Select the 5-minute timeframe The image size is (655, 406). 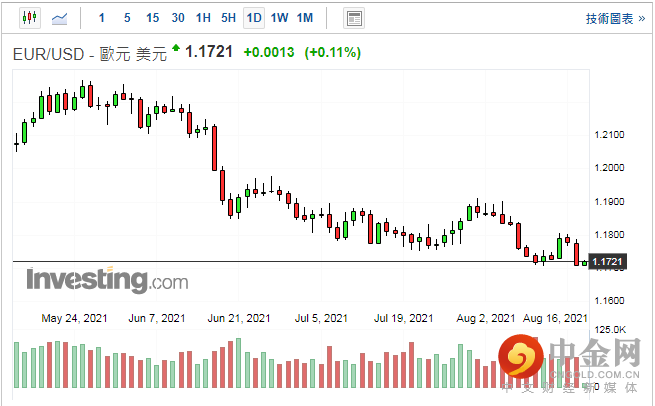[126, 18]
